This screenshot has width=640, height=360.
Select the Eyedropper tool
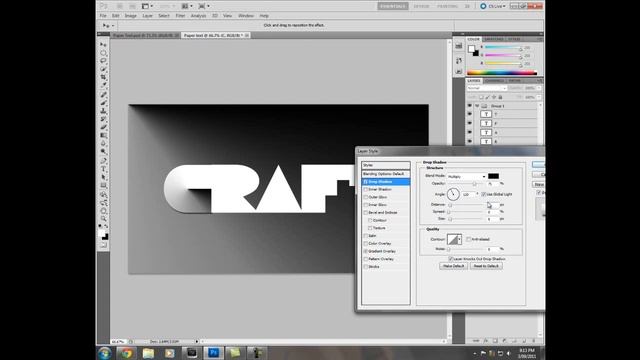coord(103,85)
